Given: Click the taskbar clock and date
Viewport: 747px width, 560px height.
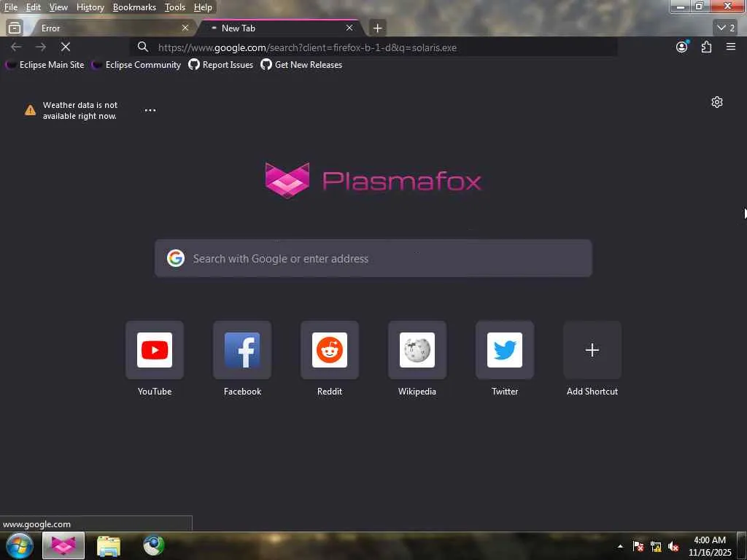Looking at the screenshot, I should (x=709, y=546).
